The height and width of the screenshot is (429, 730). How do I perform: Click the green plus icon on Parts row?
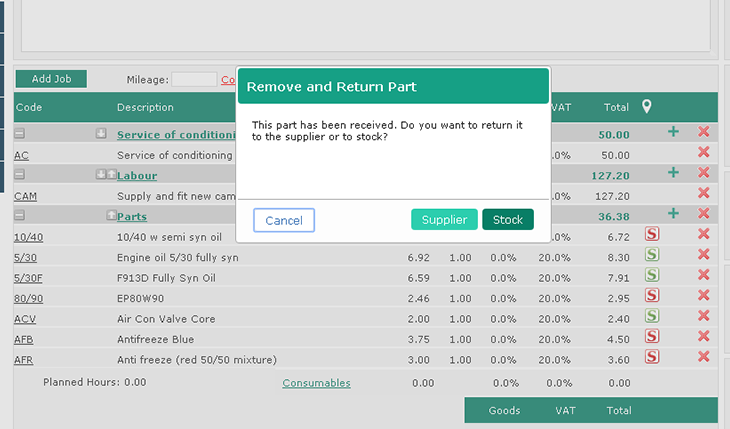673,214
